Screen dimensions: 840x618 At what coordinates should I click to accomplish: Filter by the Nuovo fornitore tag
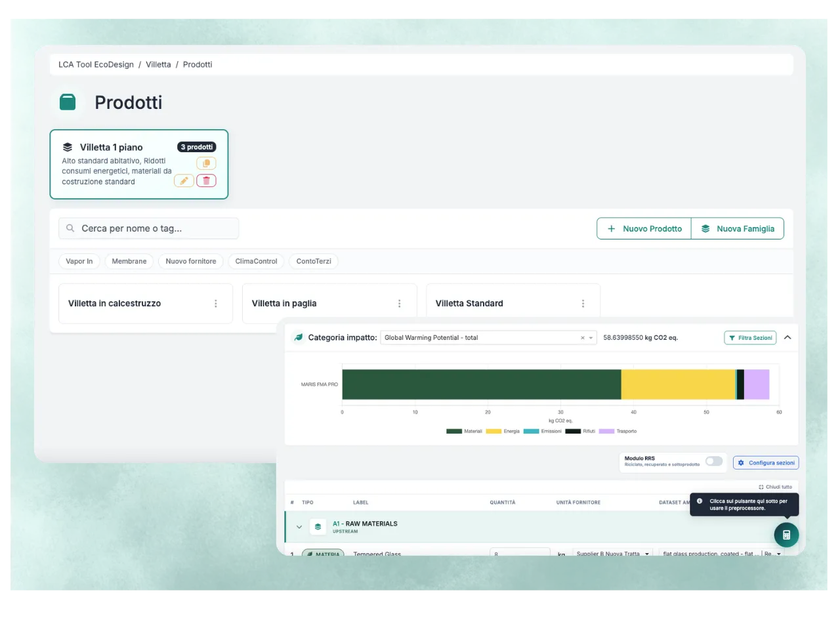(191, 261)
